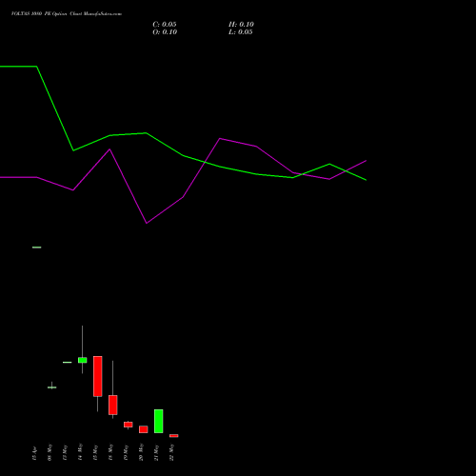
Task: Select the 19 May date label
Action: [126, 452]
